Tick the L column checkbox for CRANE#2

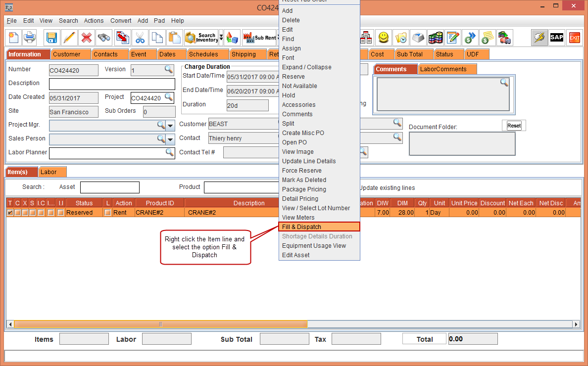(x=107, y=213)
